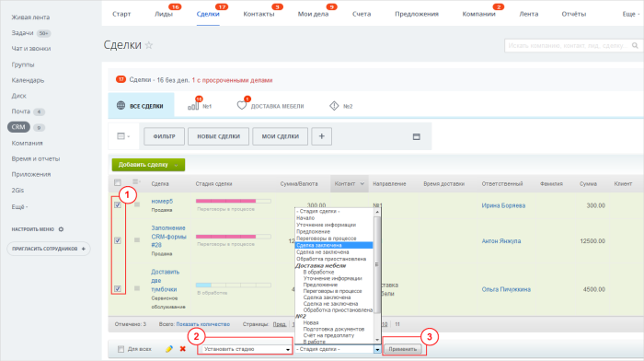Click the НОВЫЕ СДЕЛКИ filter button
Image resolution: width=644 pixels, height=361 pixels.
pos(218,136)
